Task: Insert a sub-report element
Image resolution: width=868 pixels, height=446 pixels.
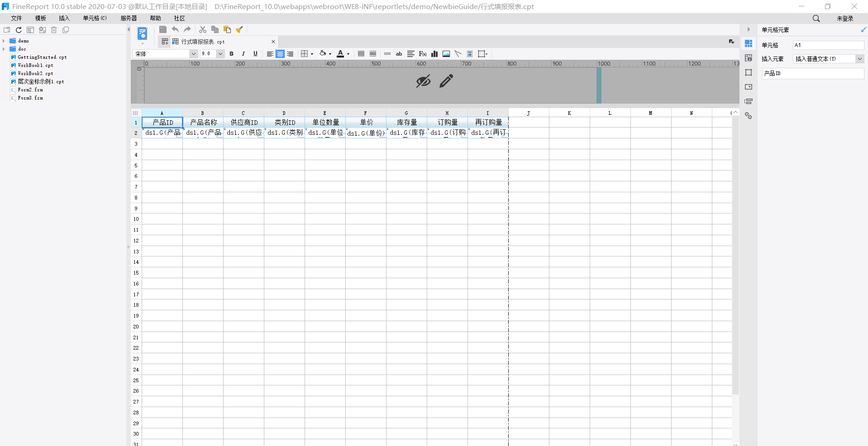Action: pos(470,54)
